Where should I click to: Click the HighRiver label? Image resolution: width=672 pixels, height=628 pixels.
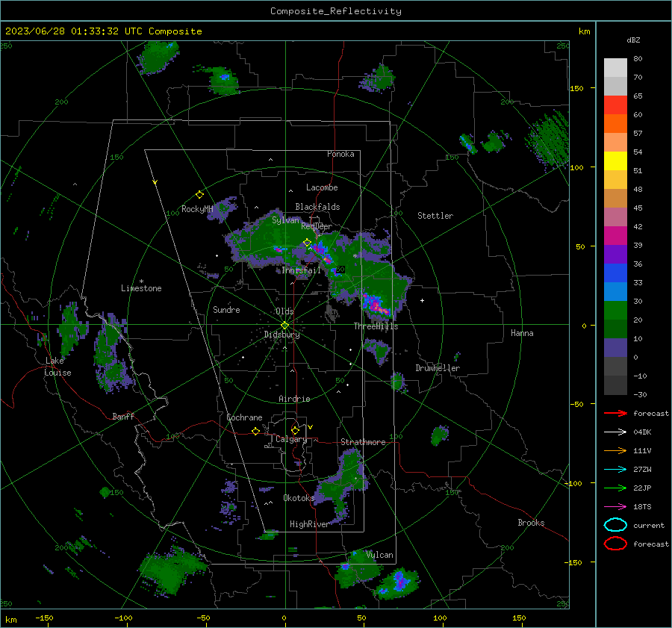[309, 524]
